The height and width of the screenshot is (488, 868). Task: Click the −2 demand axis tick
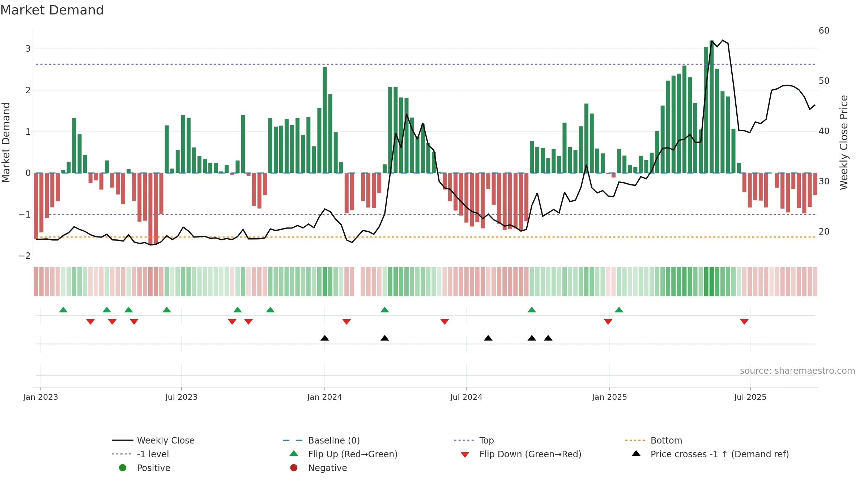(x=25, y=256)
